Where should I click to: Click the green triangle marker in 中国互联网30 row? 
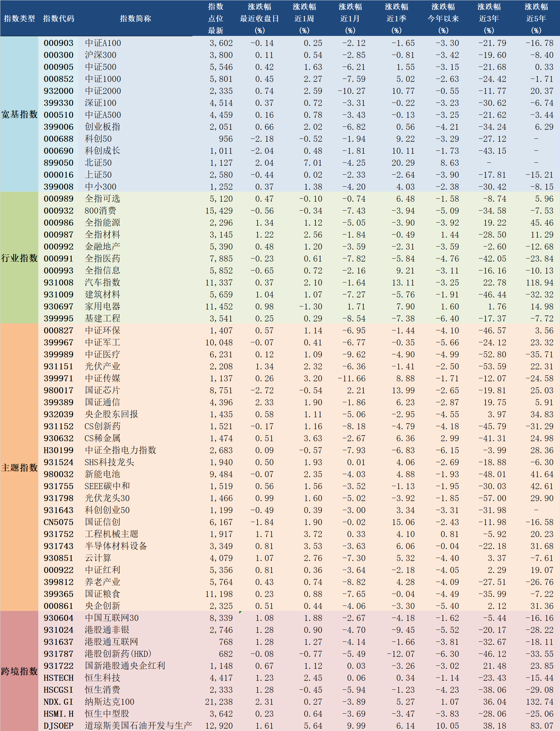(240, 612)
